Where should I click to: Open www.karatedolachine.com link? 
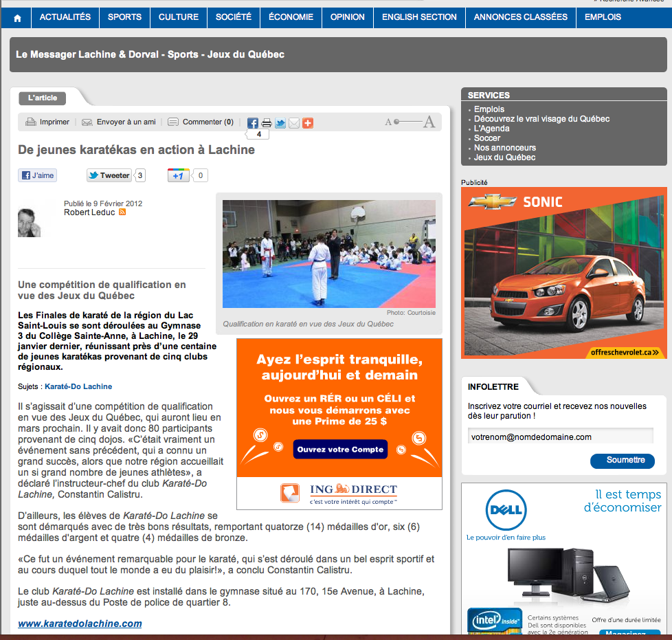[80, 624]
